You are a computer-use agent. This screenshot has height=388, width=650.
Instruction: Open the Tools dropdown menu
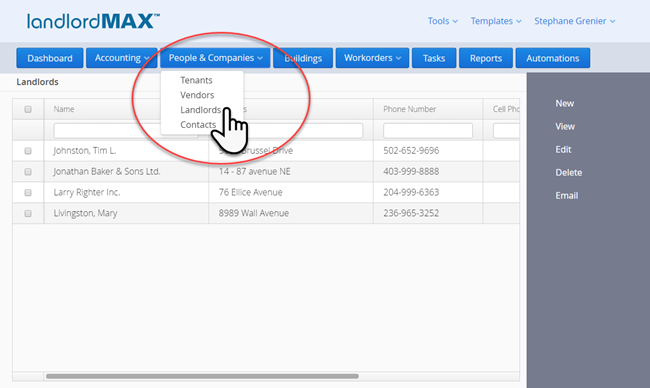[442, 21]
